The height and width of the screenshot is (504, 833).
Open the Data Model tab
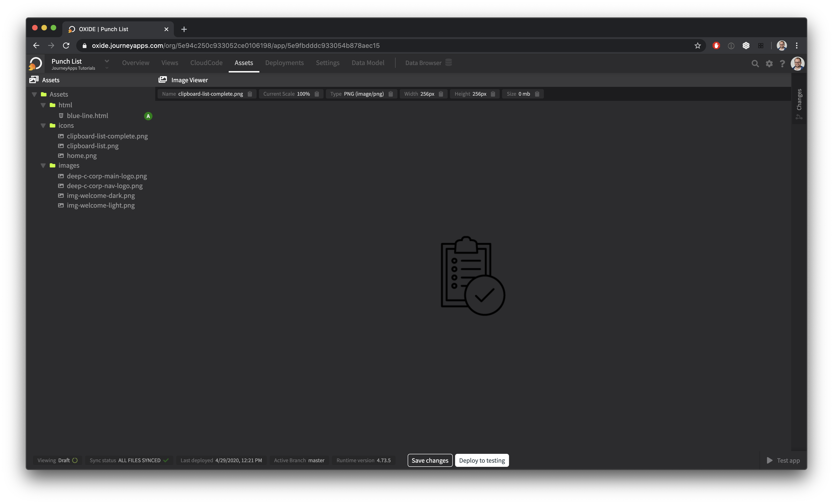pyautogui.click(x=368, y=62)
